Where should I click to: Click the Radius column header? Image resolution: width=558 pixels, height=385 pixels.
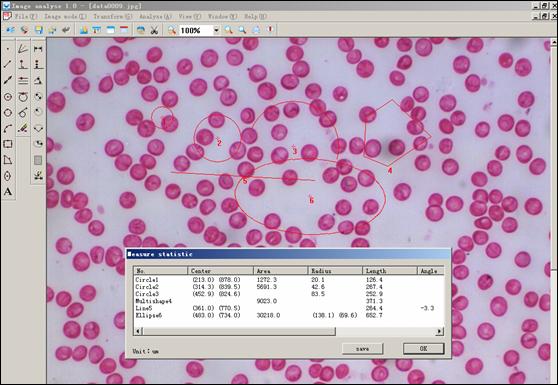(335, 271)
